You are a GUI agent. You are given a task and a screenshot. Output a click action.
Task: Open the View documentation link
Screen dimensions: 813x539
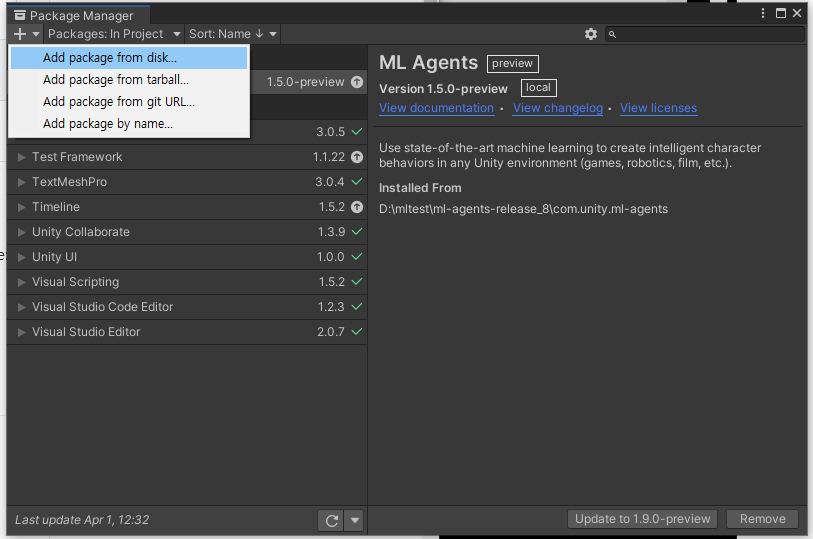coord(437,108)
